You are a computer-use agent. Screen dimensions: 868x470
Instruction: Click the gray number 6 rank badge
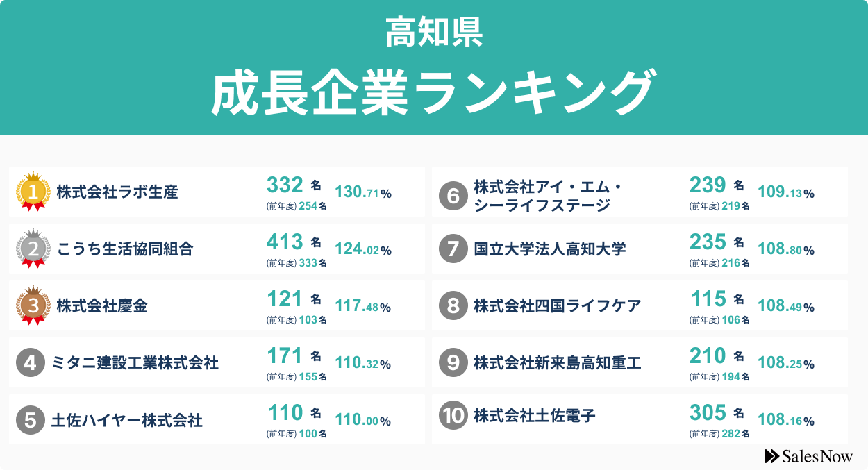pyautogui.click(x=453, y=196)
